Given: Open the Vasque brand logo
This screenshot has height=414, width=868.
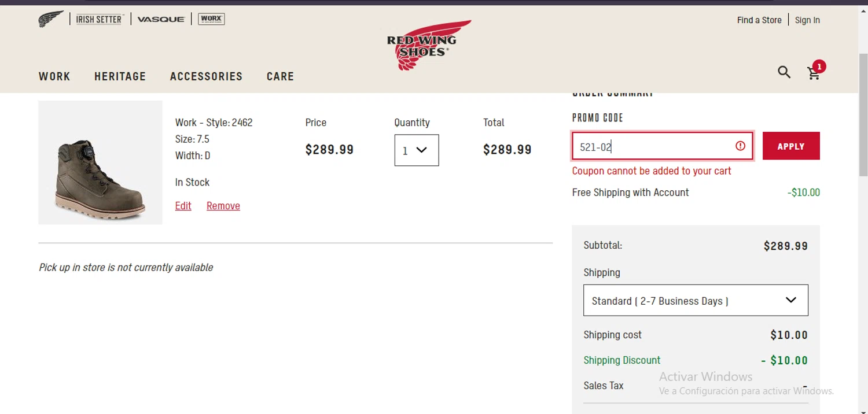Looking at the screenshot, I should click(x=161, y=19).
